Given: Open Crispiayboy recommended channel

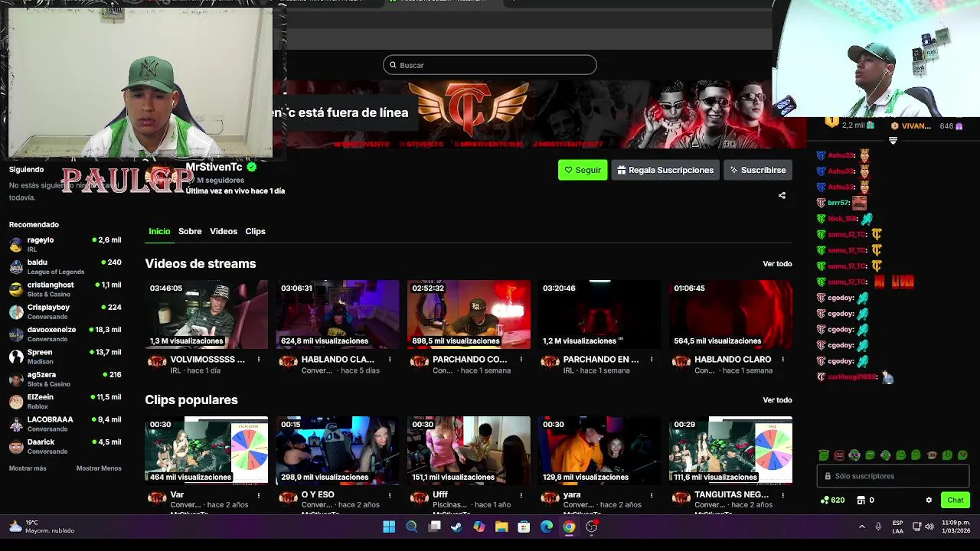Looking at the screenshot, I should coord(65,311).
